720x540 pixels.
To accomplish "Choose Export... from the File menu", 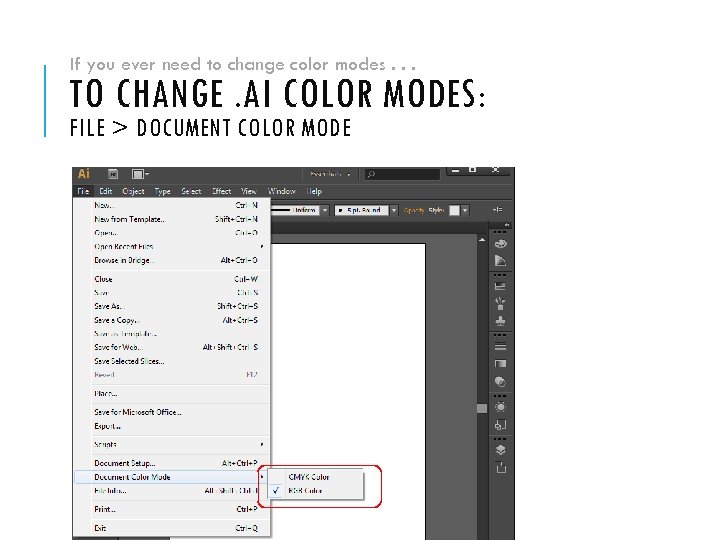I will (172, 426).
